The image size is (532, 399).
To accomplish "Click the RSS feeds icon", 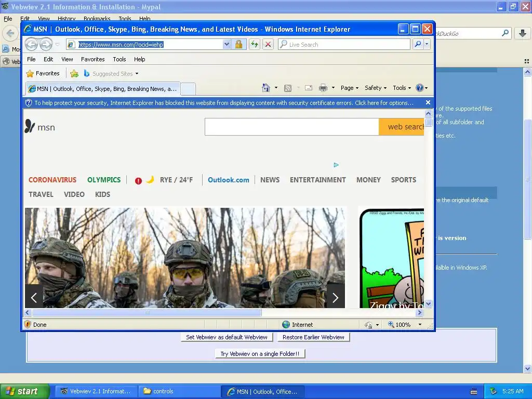I will pyautogui.click(x=288, y=88).
